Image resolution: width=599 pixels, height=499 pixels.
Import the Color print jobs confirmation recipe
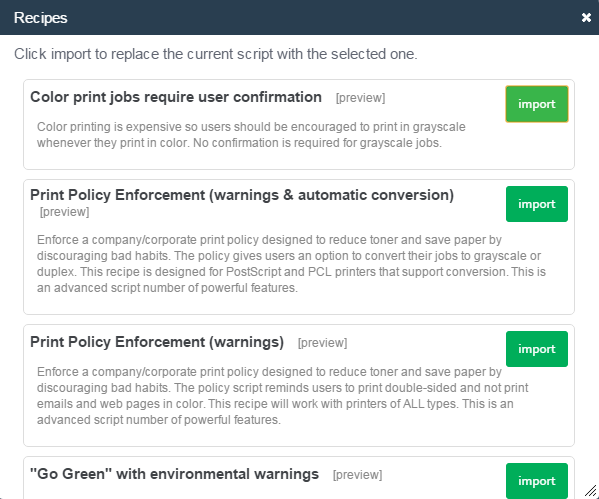click(x=537, y=104)
